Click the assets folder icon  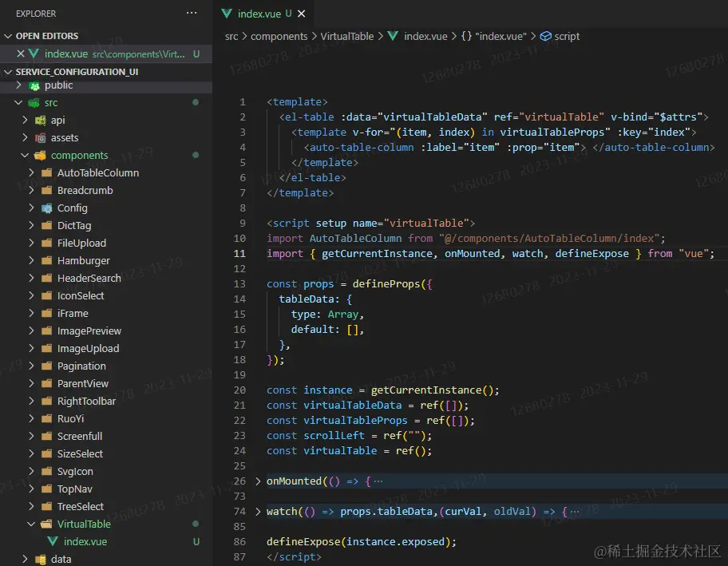41,138
